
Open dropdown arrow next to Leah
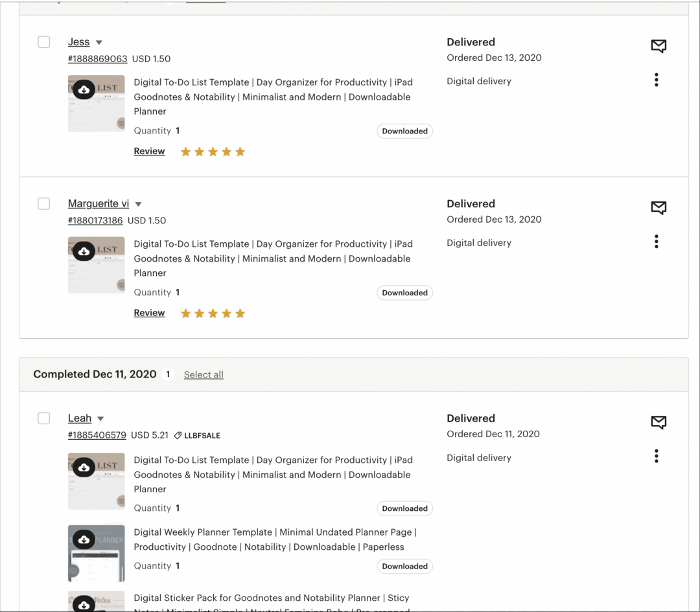[x=100, y=419]
